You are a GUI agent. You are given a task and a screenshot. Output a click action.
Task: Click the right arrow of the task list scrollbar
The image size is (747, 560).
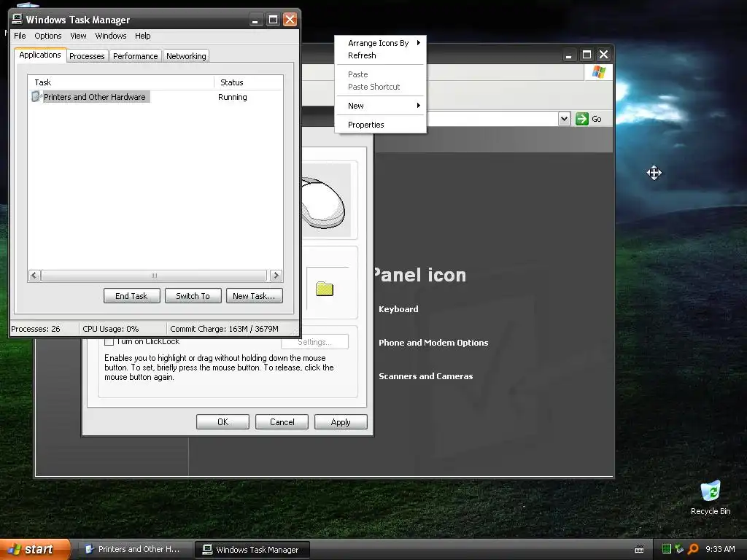pyautogui.click(x=276, y=275)
